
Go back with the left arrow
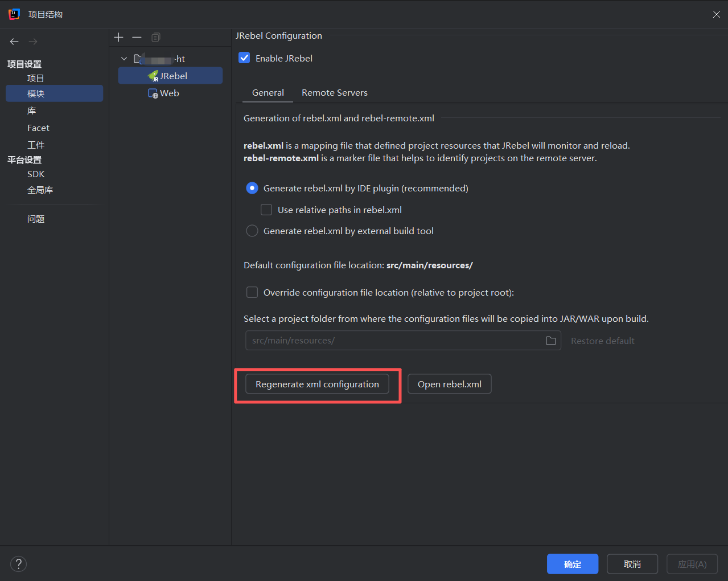coord(14,42)
